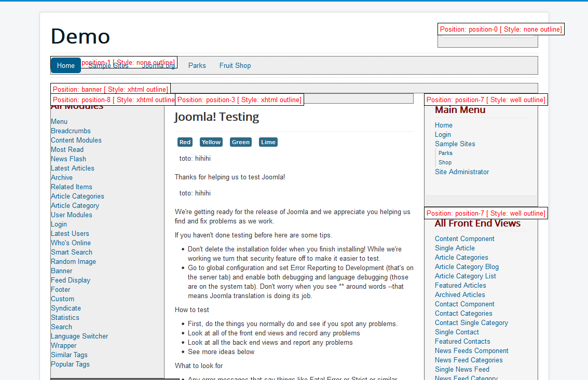
Task: Select the Lime tag
Action: coord(268,142)
